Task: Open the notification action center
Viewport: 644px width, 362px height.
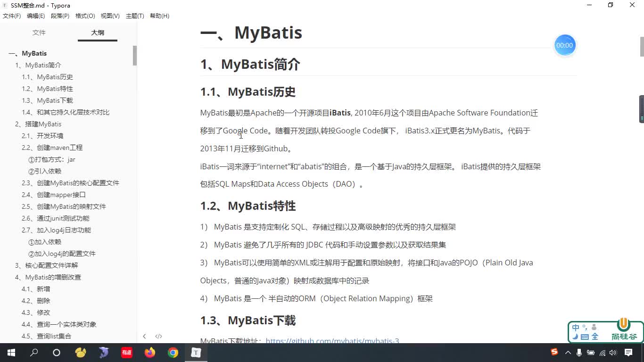Action: point(628,353)
